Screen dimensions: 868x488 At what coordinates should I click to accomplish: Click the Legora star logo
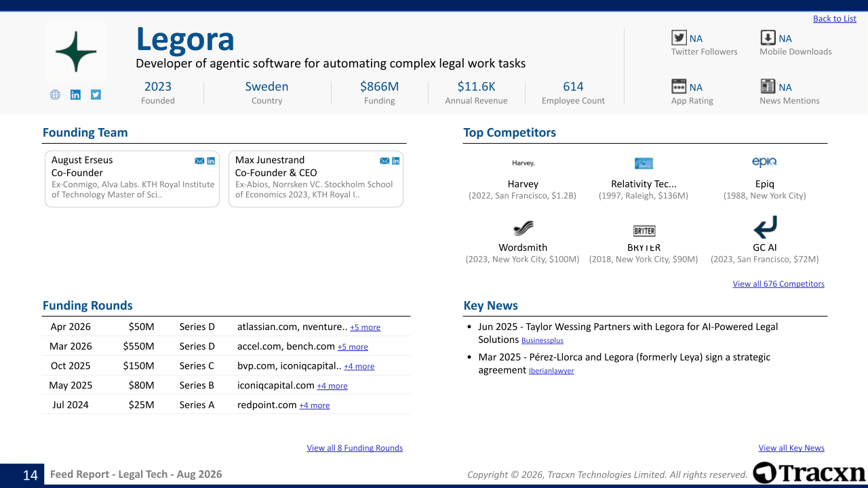[x=76, y=52]
